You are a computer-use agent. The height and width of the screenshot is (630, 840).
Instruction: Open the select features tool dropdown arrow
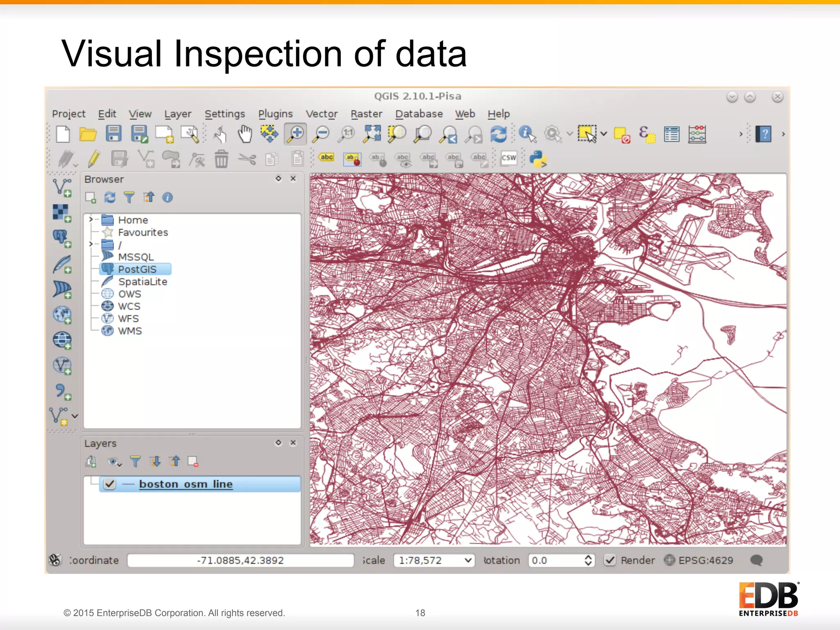[x=604, y=134]
